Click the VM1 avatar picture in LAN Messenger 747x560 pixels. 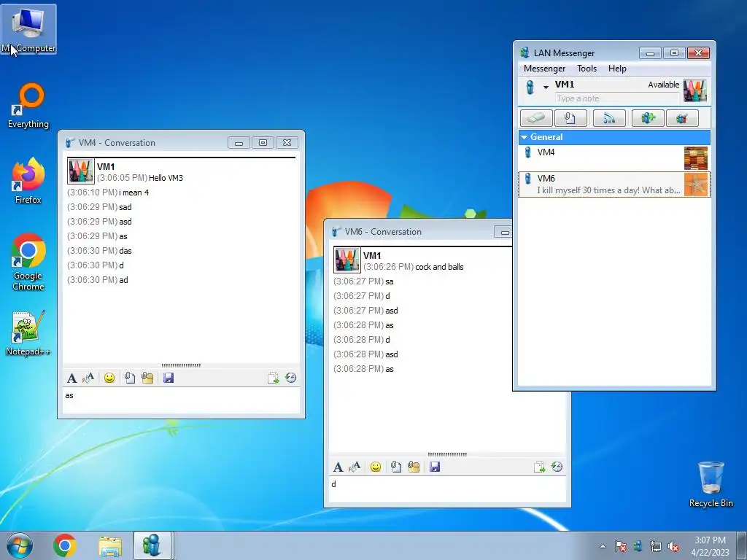695,90
